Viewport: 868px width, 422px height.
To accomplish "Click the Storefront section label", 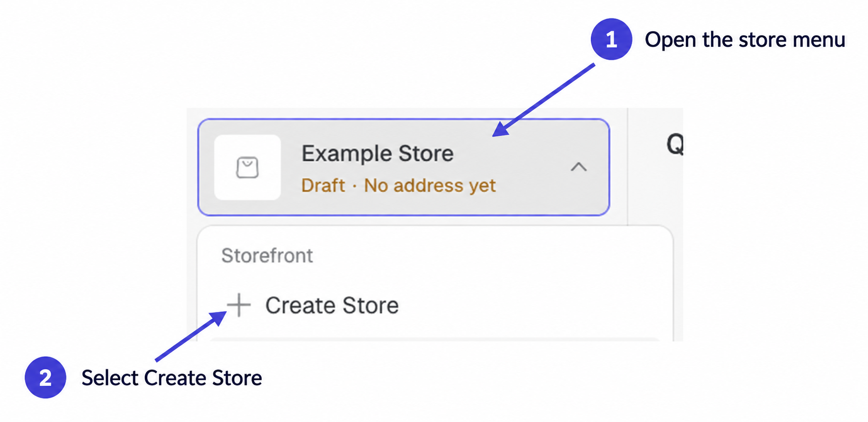I will tap(267, 256).
